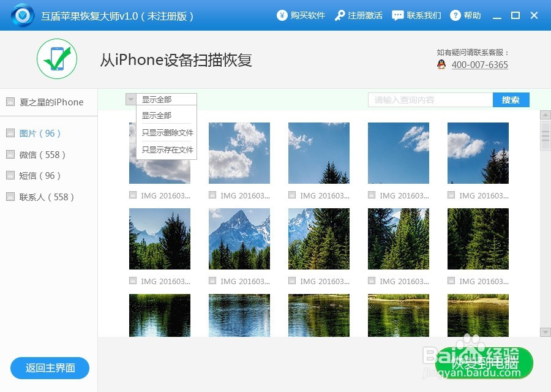
Task: Collapse the filter dropdown arrow
Action: (x=131, y=99)
